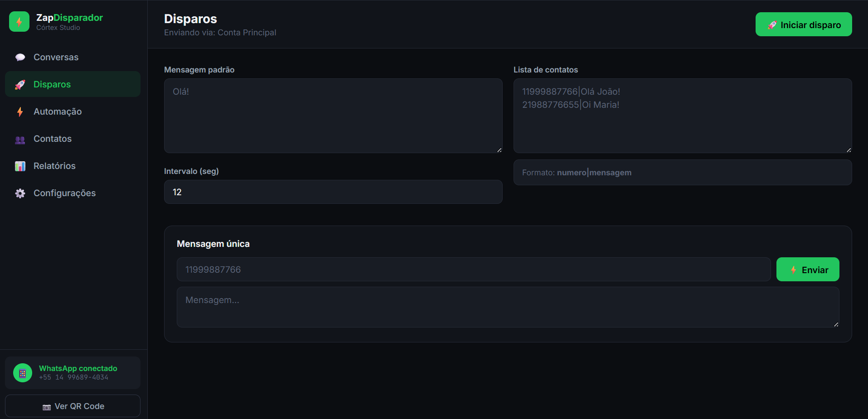Grab the Lista de contatos resize handle

[849, 150]
